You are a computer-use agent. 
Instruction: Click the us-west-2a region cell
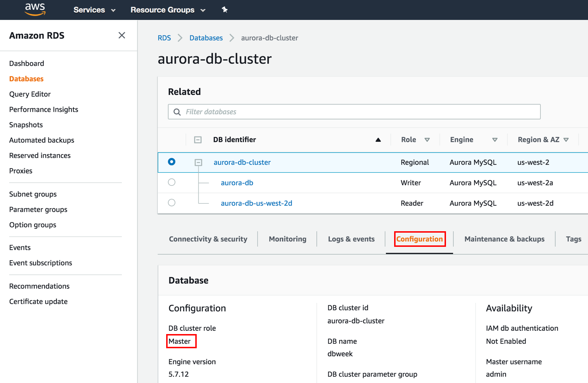tap(535, 183)
